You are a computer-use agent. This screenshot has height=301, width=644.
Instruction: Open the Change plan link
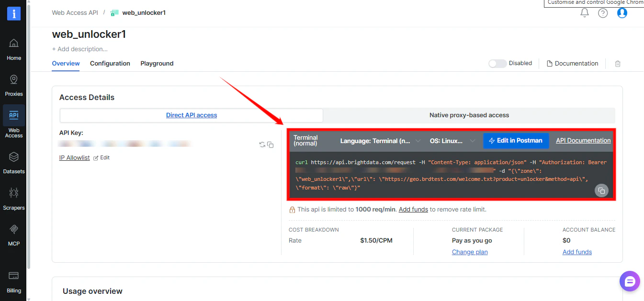click(470, 252)
